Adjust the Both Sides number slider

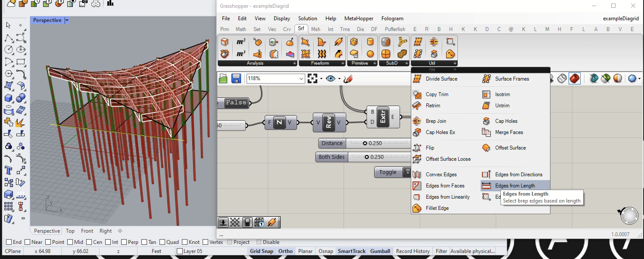click(366, 157)
